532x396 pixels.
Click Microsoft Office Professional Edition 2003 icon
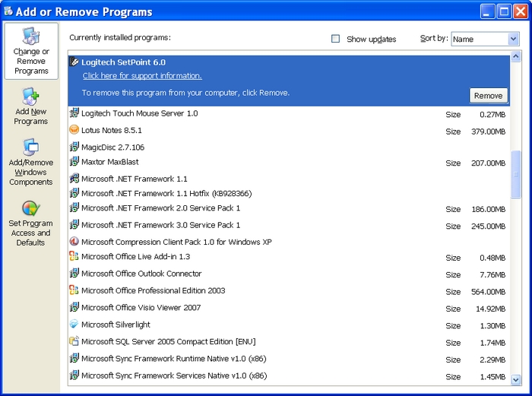point(74,290)
